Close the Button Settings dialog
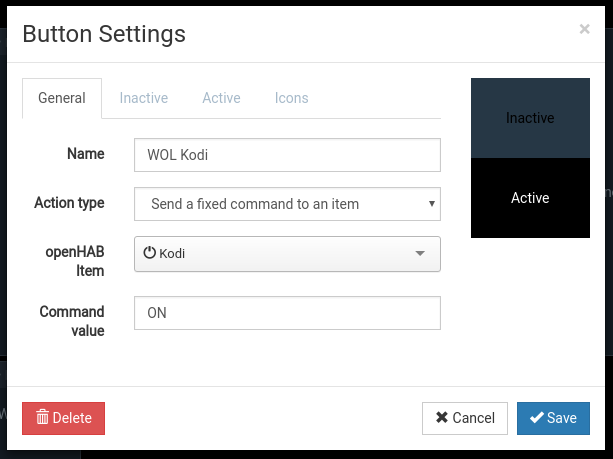This screenshot has height=459, width=613. 584,29
